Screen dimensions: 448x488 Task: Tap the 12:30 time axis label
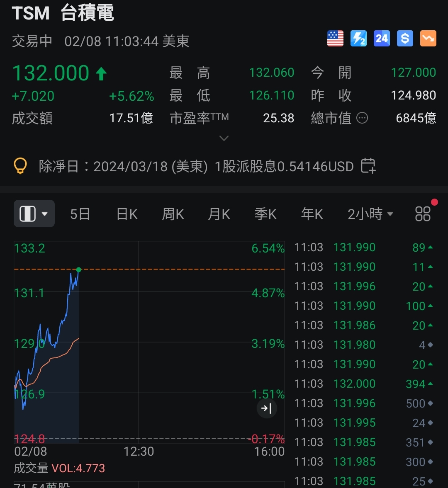tap(139, 452)
